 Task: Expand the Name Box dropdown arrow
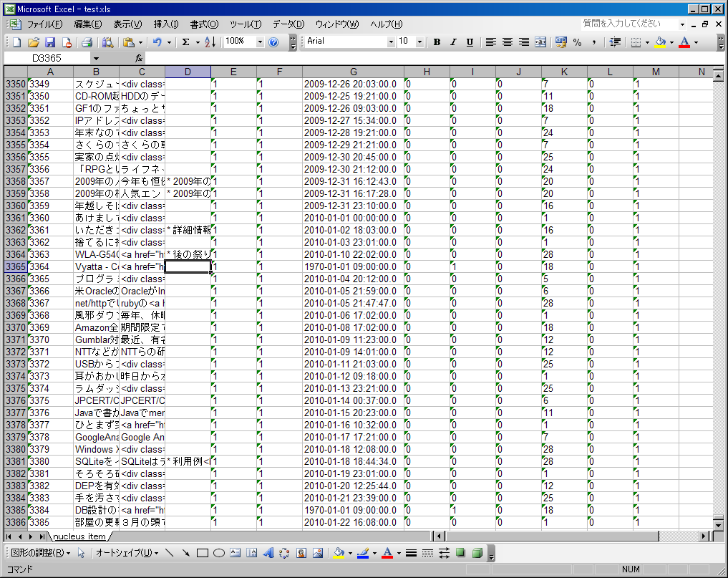click(x=96, y=58)
